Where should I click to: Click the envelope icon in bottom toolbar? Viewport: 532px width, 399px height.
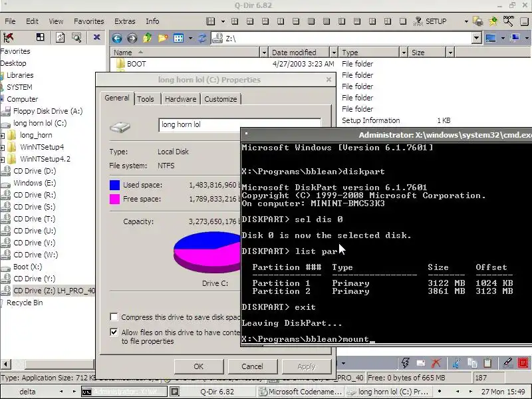[421, 363]
